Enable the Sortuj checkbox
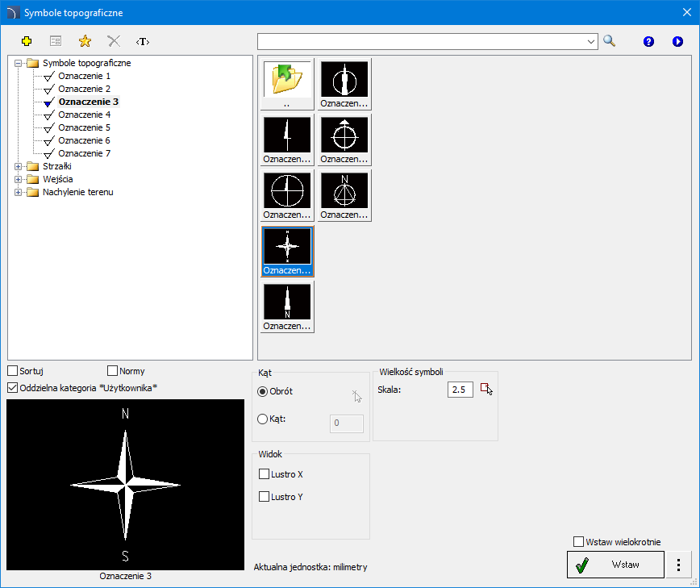The width and height of the screenshot is (700, 588). [x=13, y=371]
